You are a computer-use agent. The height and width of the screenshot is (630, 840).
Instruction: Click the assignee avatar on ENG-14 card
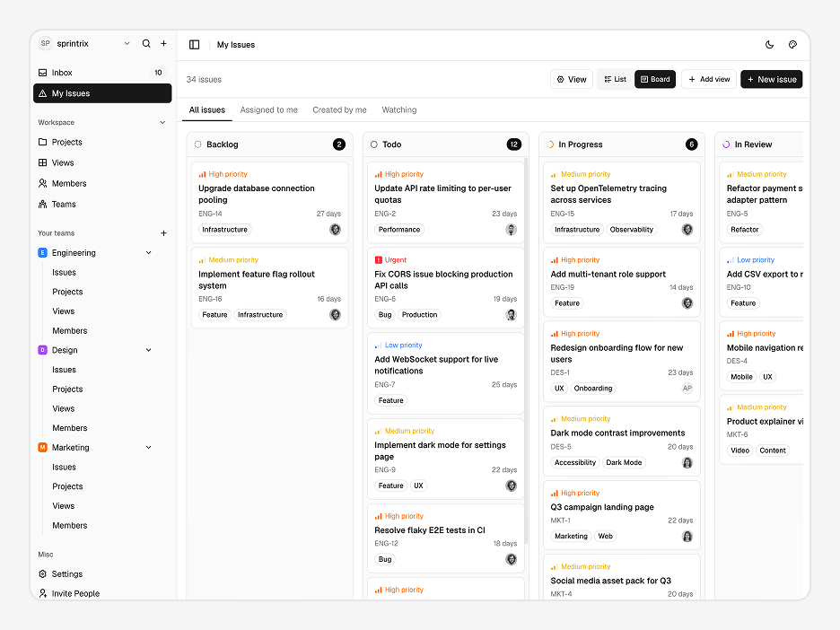click(x=336, y=229)
